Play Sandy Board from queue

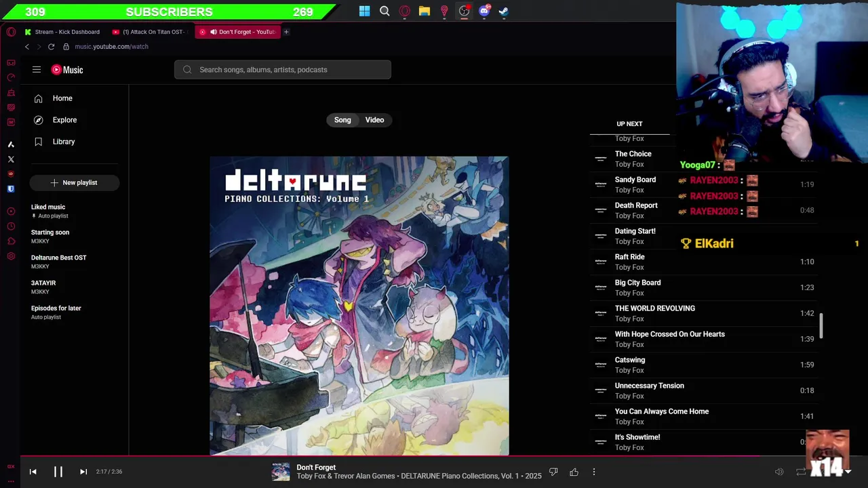click(703, 184)
